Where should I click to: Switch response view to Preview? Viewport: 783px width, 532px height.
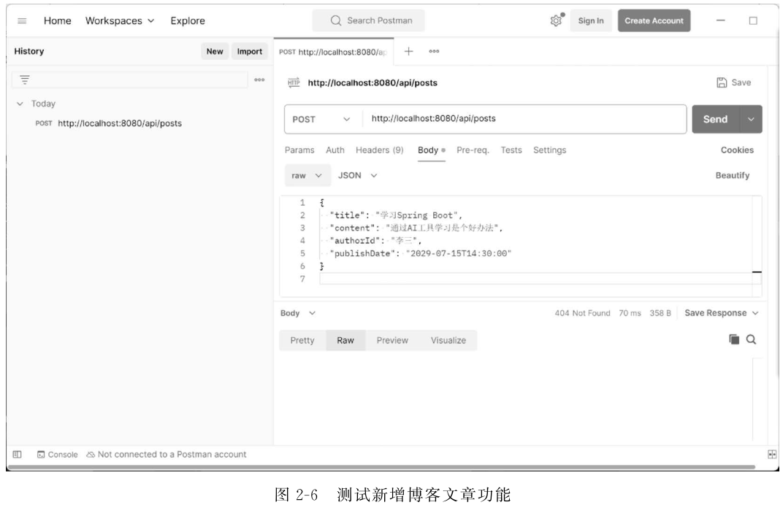tap(392, 340)
